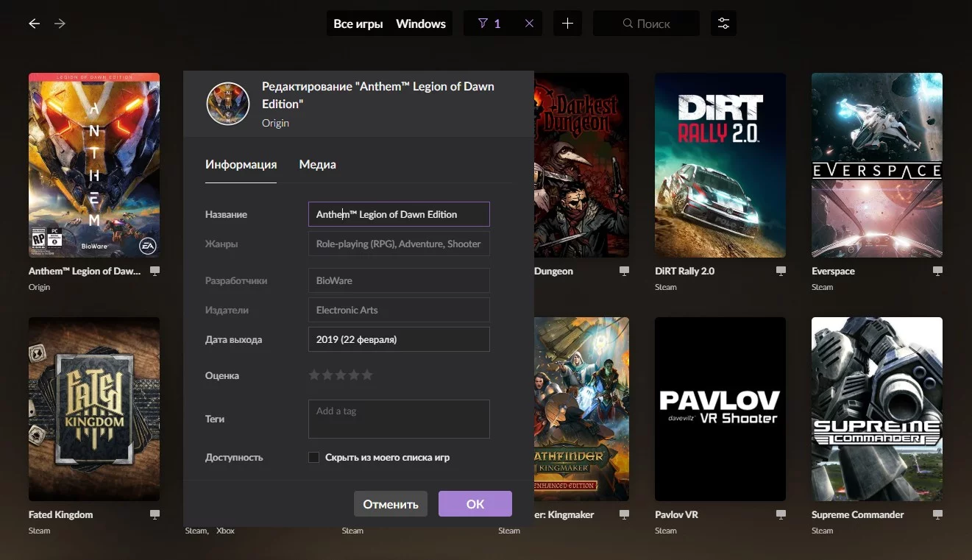Screen dimensions: 972x560
Task: Click the monitor icon beside Everspace
Action: click(x=937, y=271)
